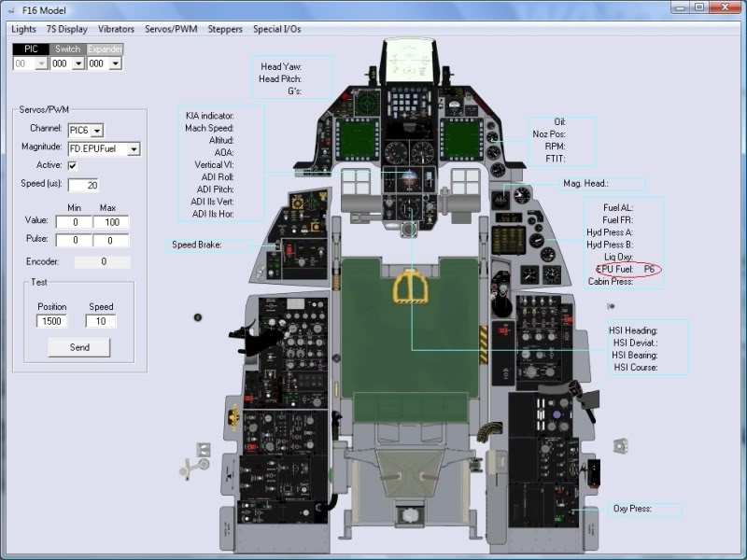747x560 pixels.
Task: Click the HSI Deviat. label
Action: (x=636, y=343)
